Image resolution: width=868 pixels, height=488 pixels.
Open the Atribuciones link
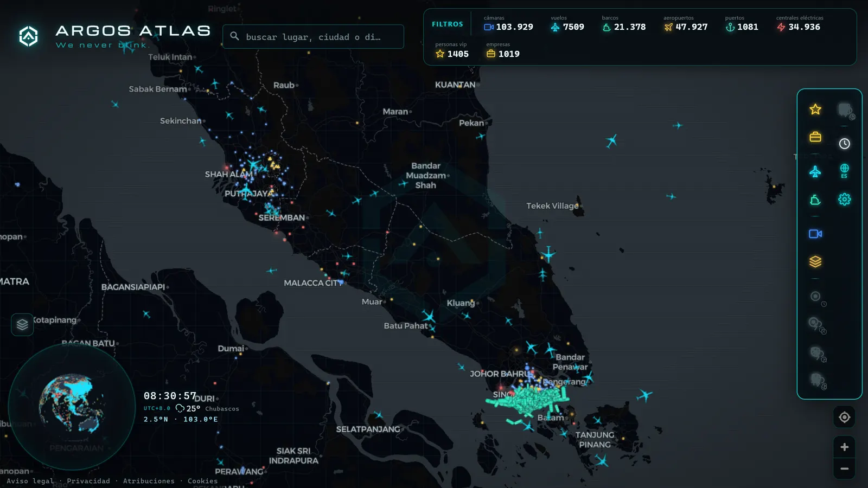pyautogui.click(x=149, y=481)
